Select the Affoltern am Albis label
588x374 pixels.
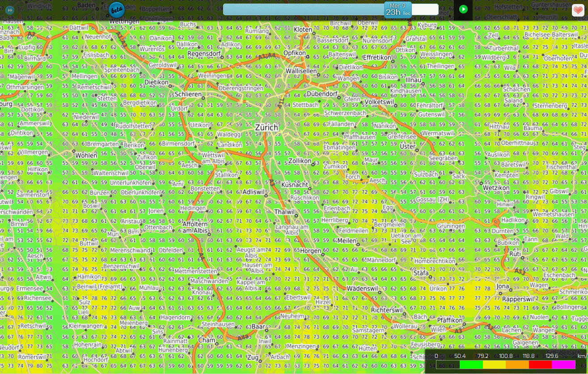point(195,227)
